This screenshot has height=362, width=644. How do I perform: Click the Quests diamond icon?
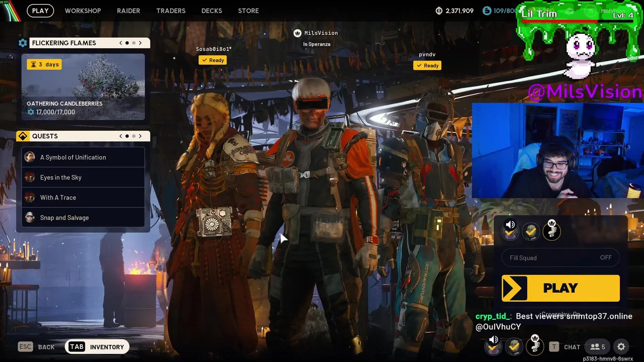tap(23, 136)
